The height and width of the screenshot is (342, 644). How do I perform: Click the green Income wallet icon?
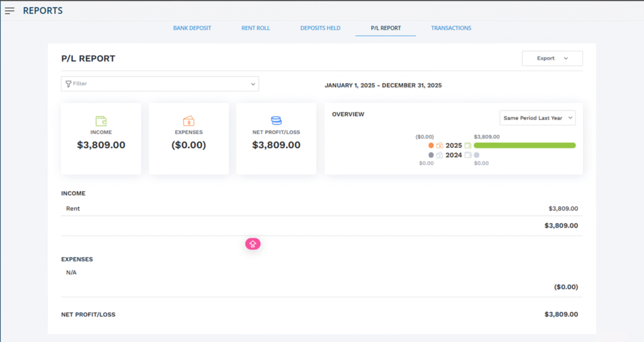point(101,121)
